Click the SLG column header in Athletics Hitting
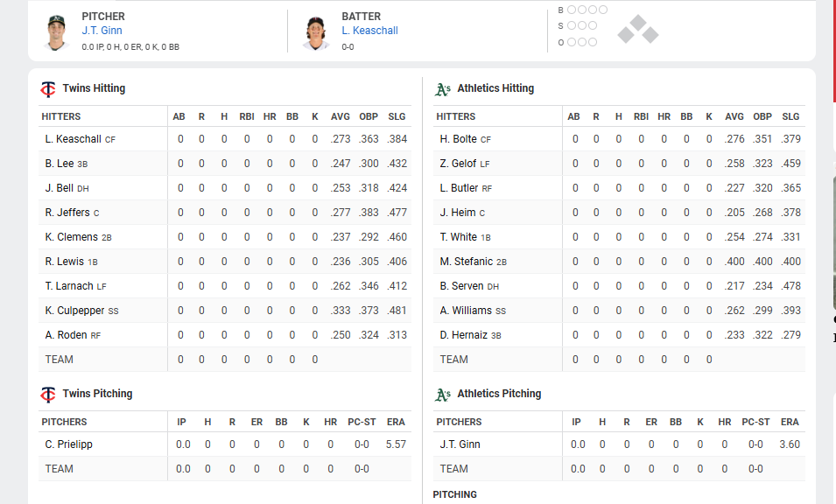 (790, 116)
